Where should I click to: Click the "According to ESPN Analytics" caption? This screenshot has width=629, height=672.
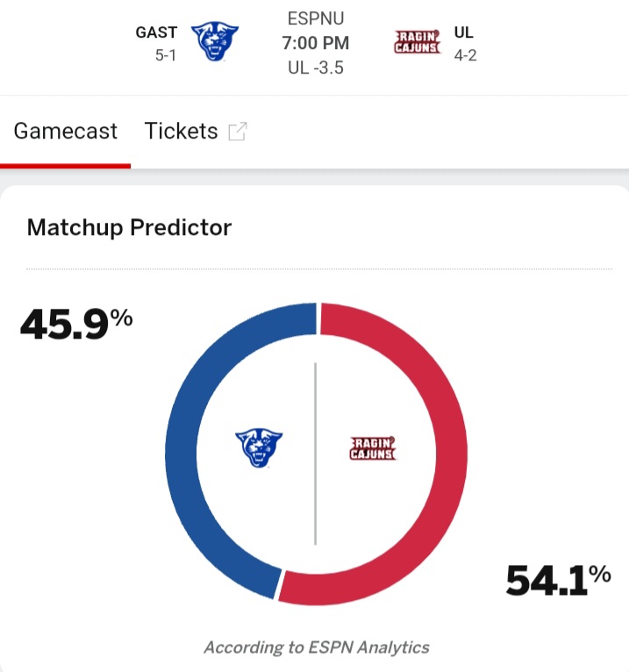pos(316,648)
